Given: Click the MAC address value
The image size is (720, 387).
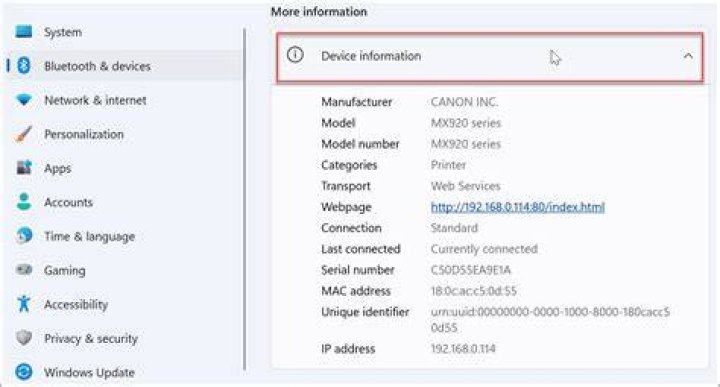Looking at the screenshot, I should pyautogui.click(x=473, y=291).
